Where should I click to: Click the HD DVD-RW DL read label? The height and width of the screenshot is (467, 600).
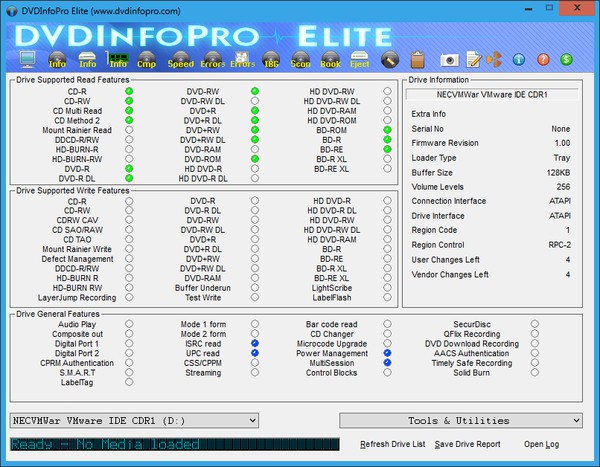(332, 101)
